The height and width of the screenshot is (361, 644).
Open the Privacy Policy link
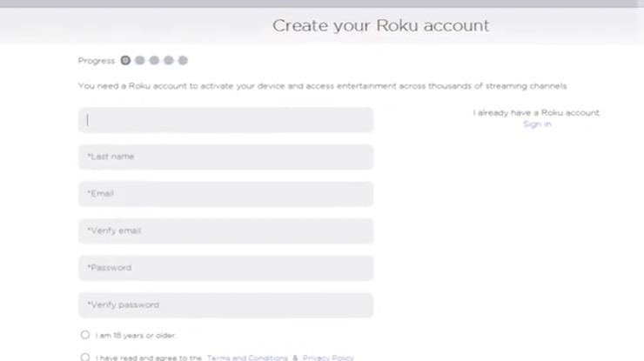(328, 358)
